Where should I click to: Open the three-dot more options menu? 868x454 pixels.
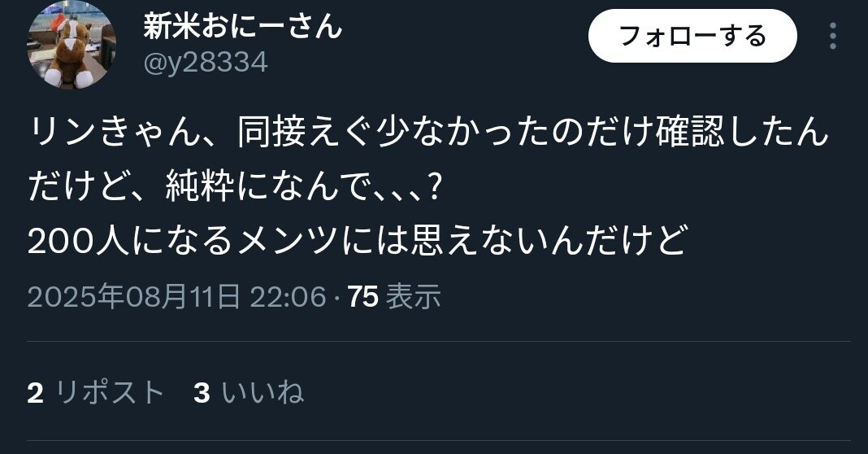(x=833, y=37)
